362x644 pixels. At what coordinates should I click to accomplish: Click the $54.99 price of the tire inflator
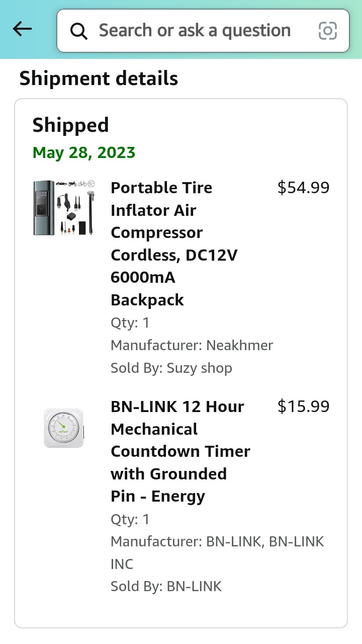[x=304, y=187]
